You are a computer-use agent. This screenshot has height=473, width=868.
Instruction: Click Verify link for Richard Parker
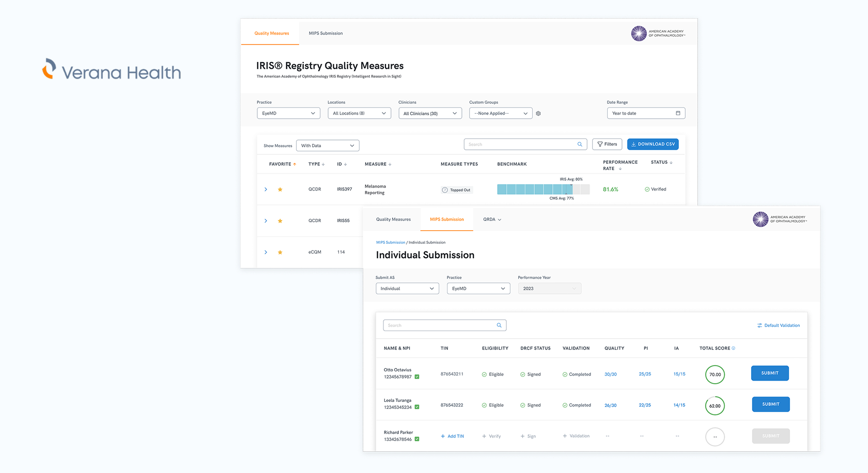pos(491,436)
